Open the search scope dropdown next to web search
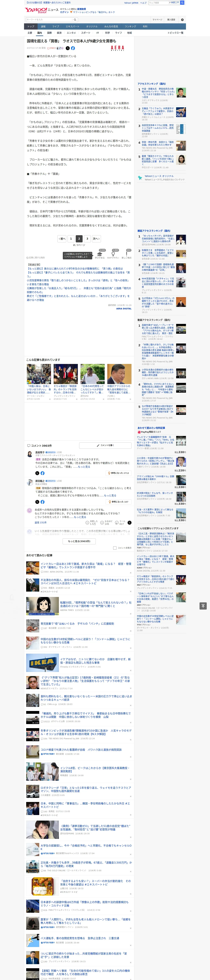 coord(175,3)
